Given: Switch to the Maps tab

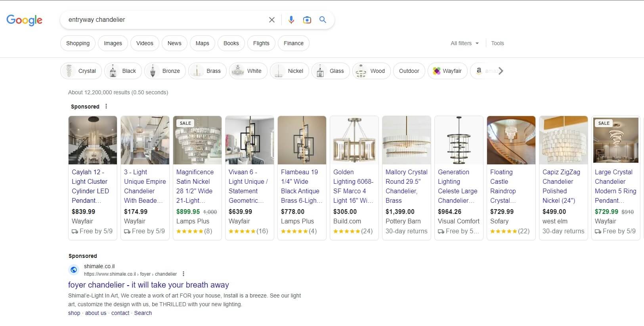Looking at the screenshot, I should [x=202, y=43].
